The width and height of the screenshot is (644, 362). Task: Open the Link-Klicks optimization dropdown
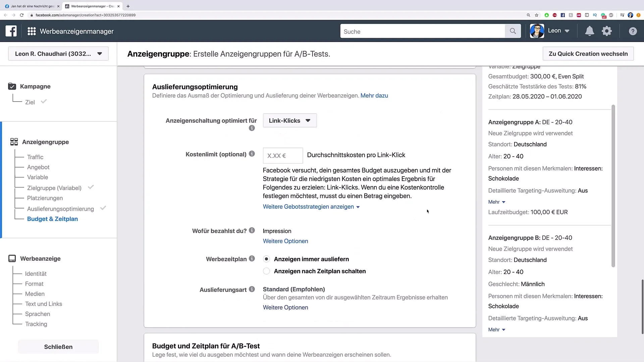pyautogui.click(x=290, y=120)
